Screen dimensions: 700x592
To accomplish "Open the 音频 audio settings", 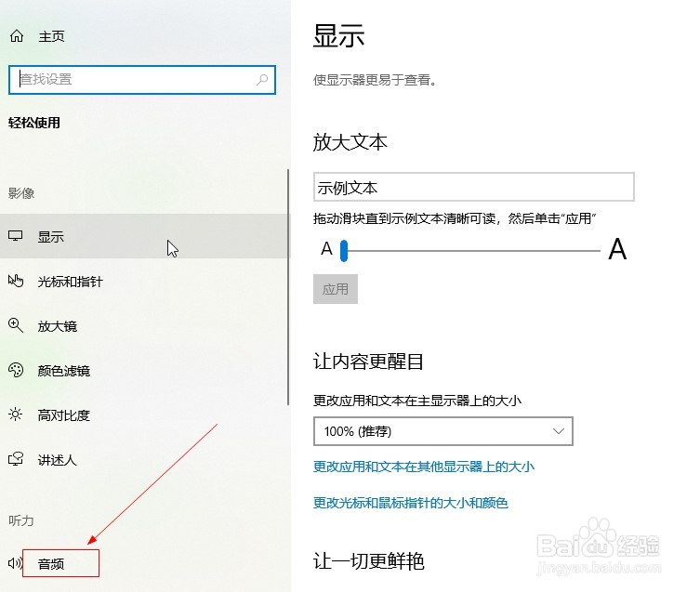I will [x=51, y=564].
